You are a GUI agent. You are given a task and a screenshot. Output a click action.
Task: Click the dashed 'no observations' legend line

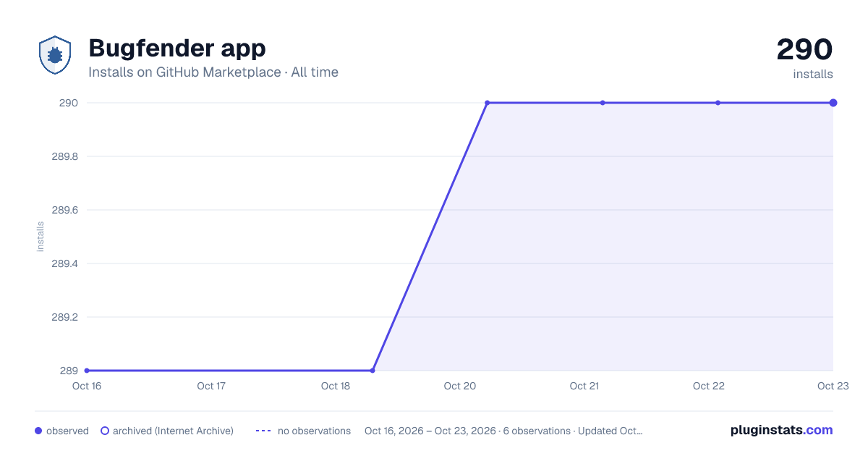pyautogui.click(x=263, y=431)
